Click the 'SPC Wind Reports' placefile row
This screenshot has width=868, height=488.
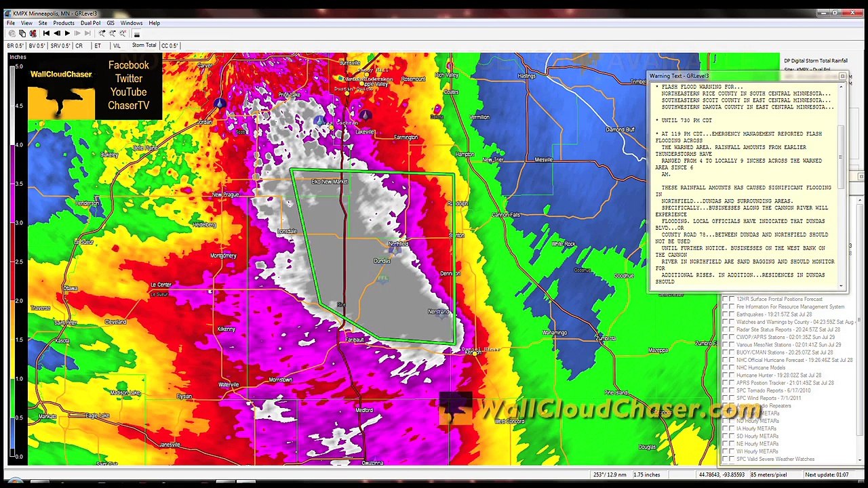click(769, 398)
